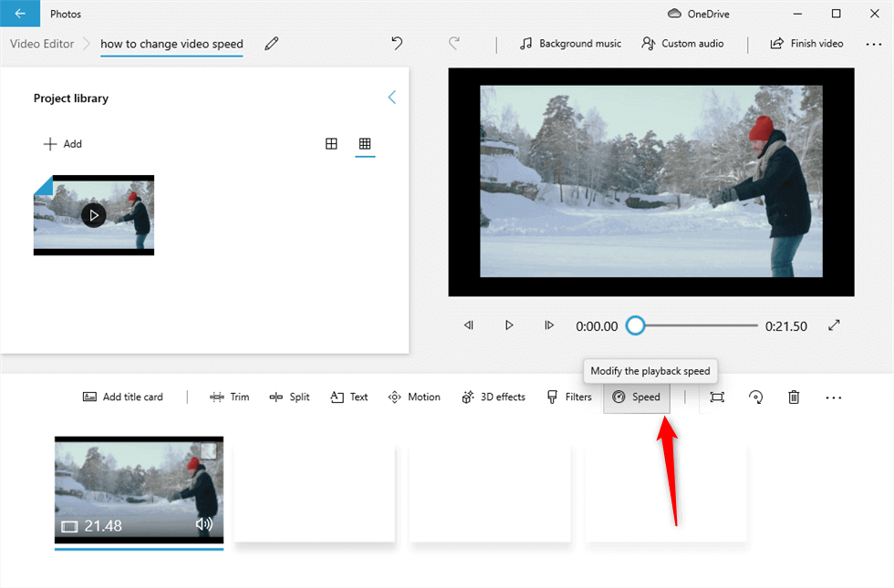This screenshot has width=894, height=588.
Task: Play the video preview
Action: (x=509, y=325)
